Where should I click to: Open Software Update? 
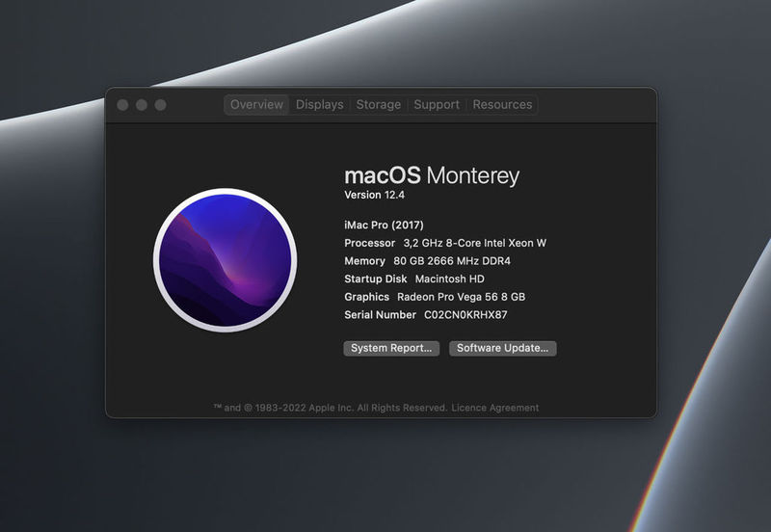pyautogui.click(x=502, y=348)
